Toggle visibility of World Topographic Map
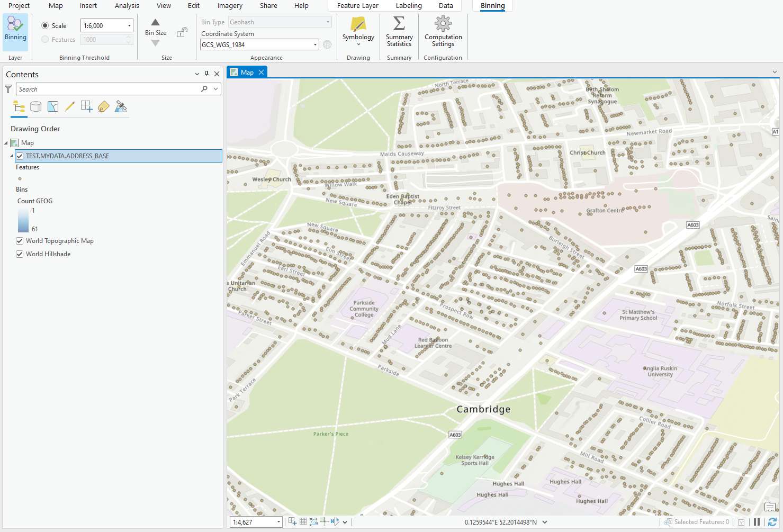This screenshot has height=532, width=783. (x=20, y=240)
